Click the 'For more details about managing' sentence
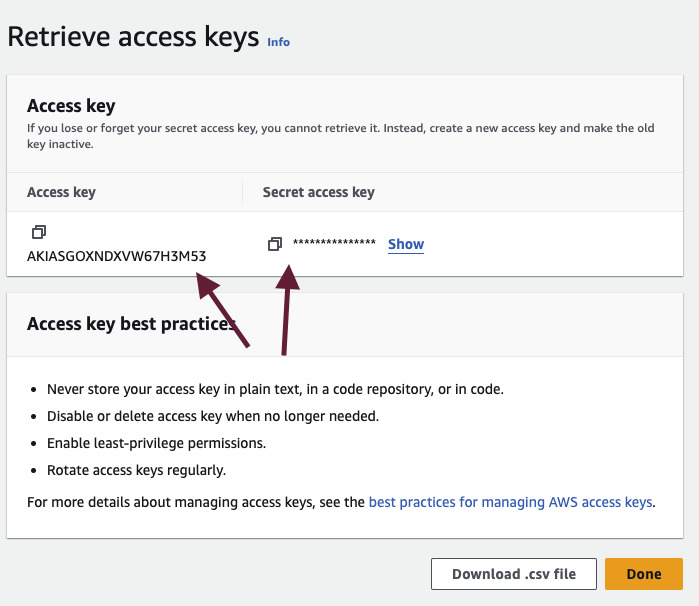The height and width of the screenshot is (606, 699). click(x=197, y=502)
